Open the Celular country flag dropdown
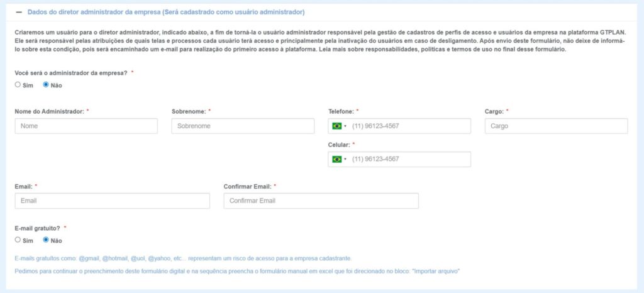644x293 pixels. 339,159
